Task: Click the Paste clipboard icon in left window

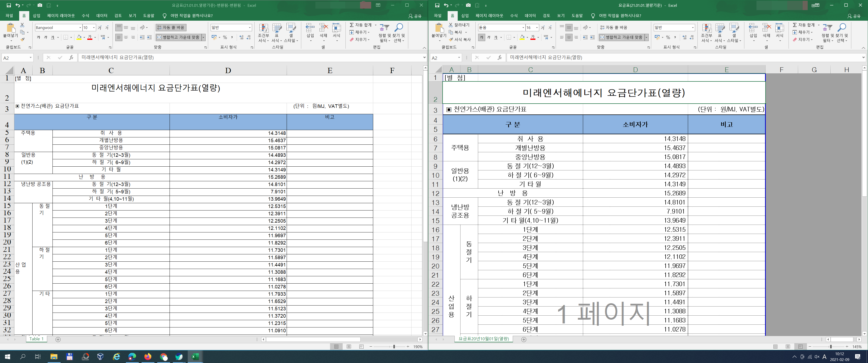Action: [10, 28]
